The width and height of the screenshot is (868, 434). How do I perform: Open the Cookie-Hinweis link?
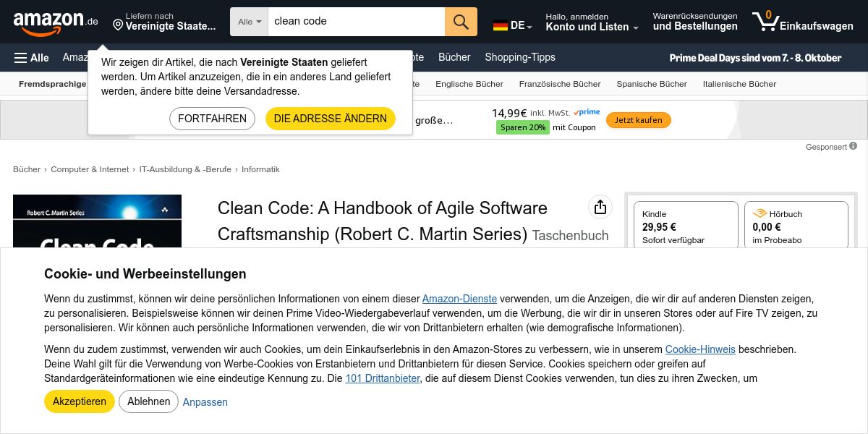coord(700,349)
